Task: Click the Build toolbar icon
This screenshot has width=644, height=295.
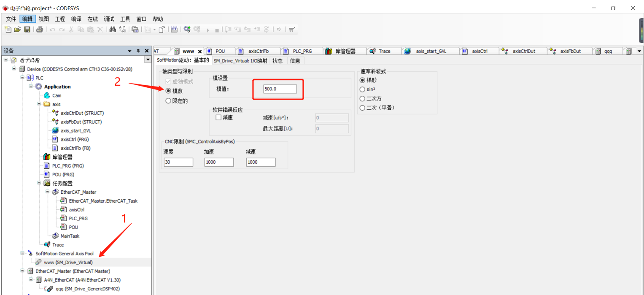Action: pos(174,29)
